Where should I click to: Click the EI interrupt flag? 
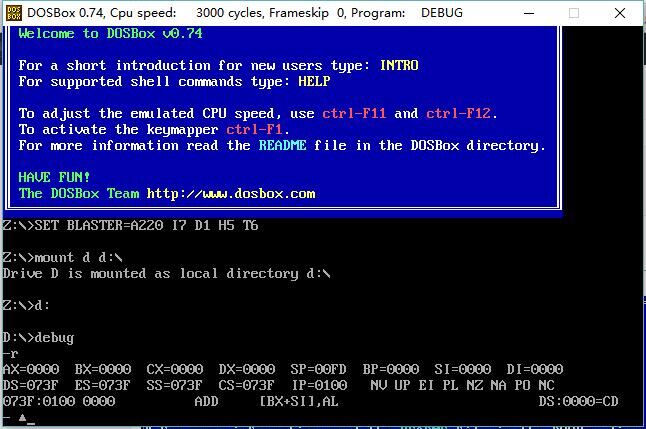point(426,385)
